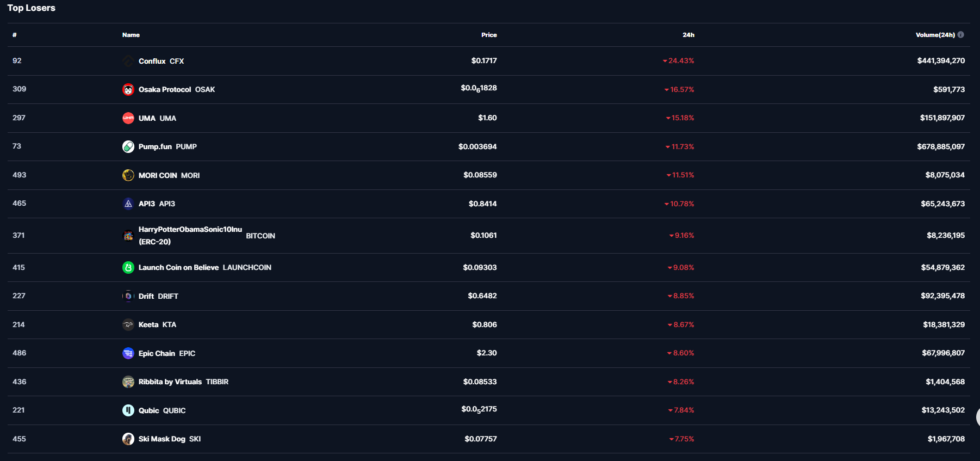Click the Conflux coin logo icon
This screenshot has height=461, width=980.
click(x=128, y=61)
